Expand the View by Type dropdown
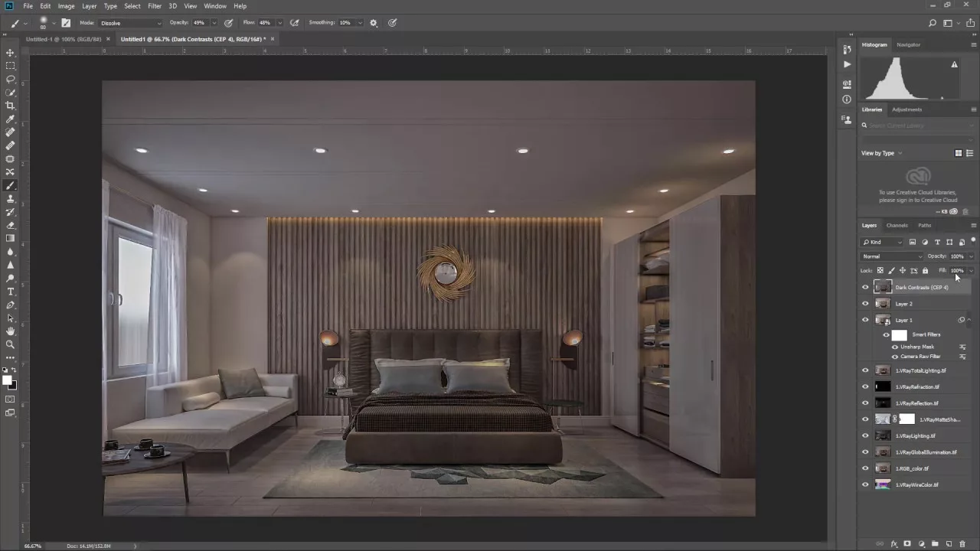The image size is (980, 551). (x=882, y=153)
